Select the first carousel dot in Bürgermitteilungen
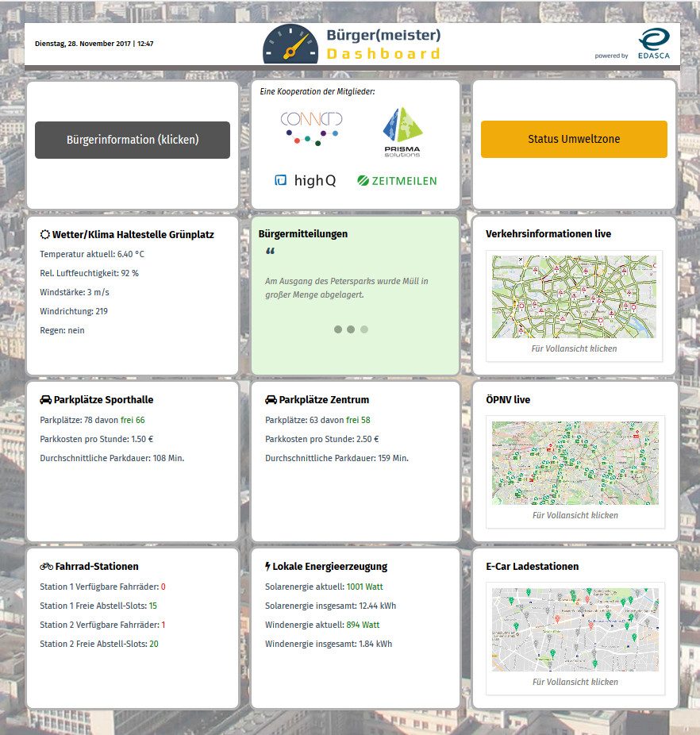The image size is (700, 735). pyautogui.click(x=338, y=329)
